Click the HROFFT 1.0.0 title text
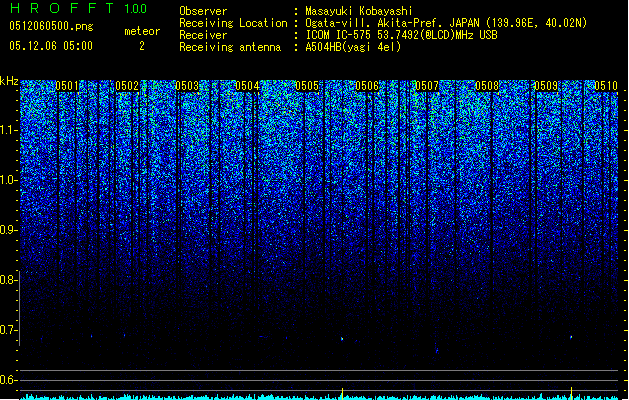The image size is (629, 400). point(78,8)
